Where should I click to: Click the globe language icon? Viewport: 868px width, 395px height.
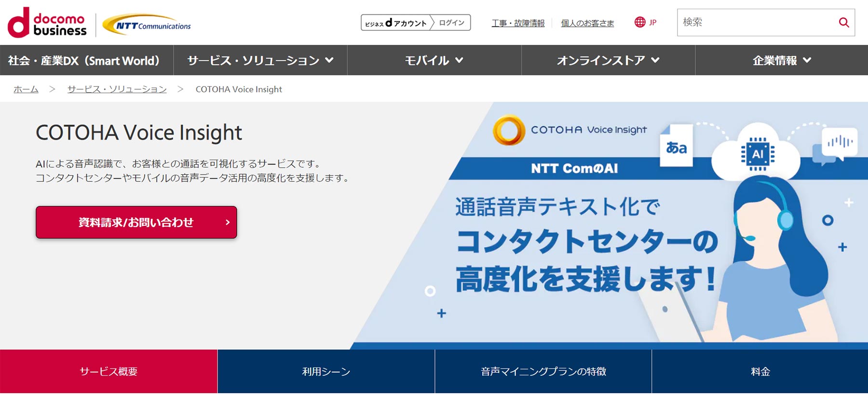point(640,22)
